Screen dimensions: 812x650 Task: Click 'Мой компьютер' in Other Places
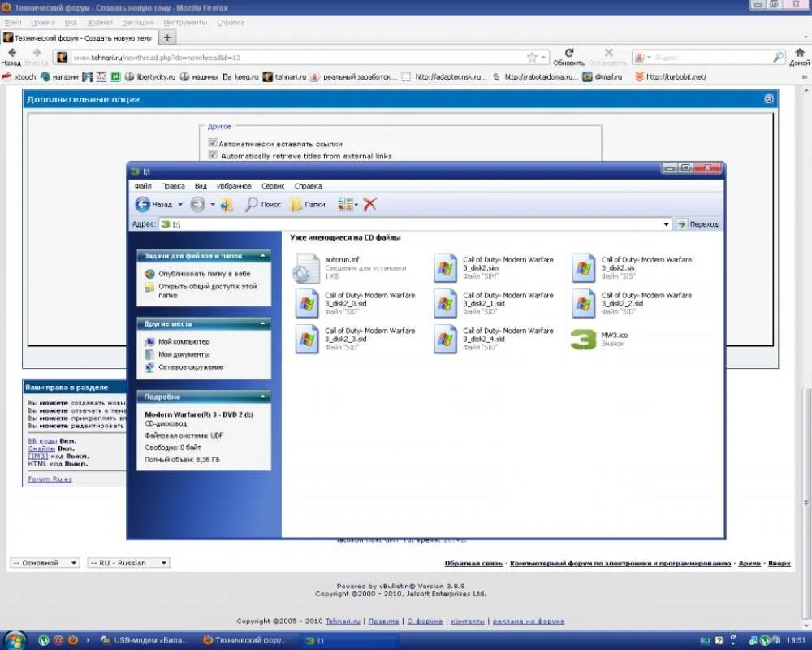tap(184, 342)
